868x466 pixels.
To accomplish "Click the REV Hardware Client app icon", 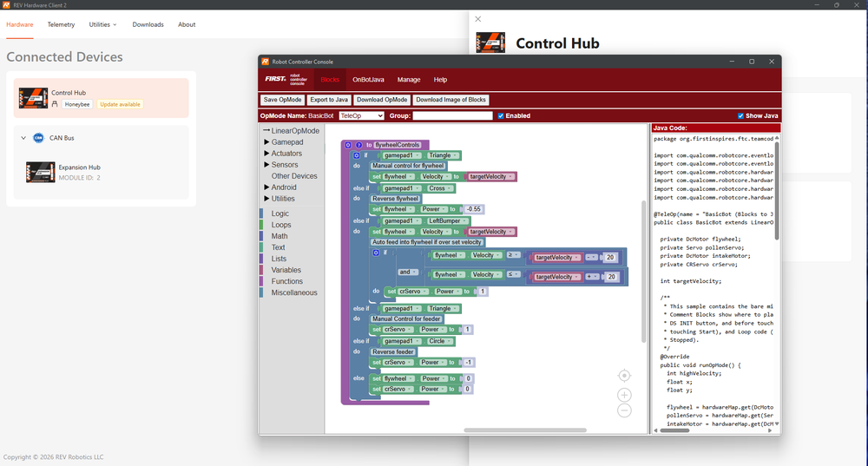I will coord(7,4).
